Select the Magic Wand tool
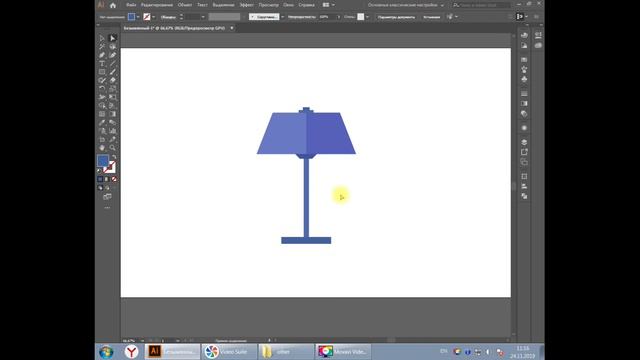This screenshot has height=360, width=640. coord(102,47)
